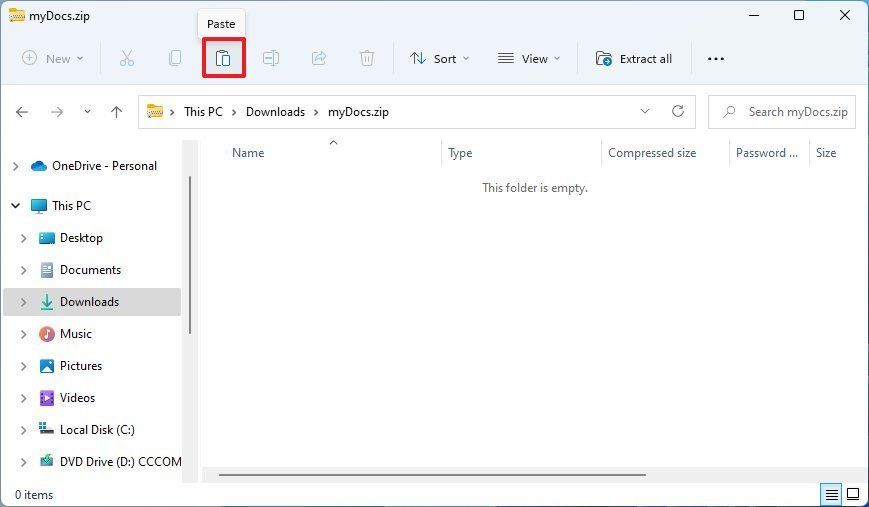Image resolution: width=869 pixels, height=507 pixels.
Task: Close the myDocs.zip window
Action: (845, 16)
